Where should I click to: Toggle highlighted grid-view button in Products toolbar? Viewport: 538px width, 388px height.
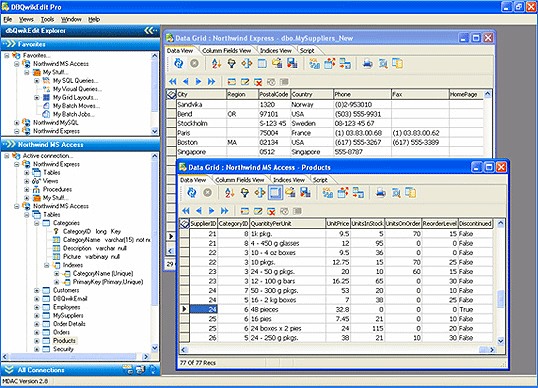275,193
